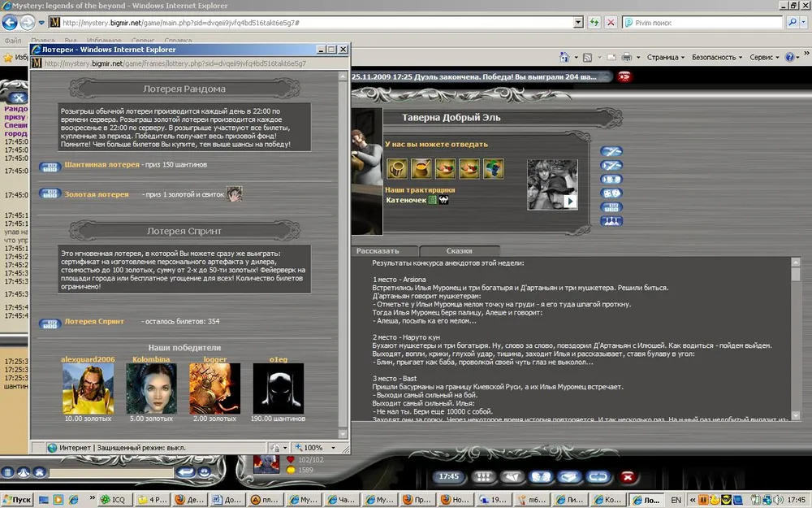
Task: Click the Batman avatar of o1eg
Action: [278, 389]
